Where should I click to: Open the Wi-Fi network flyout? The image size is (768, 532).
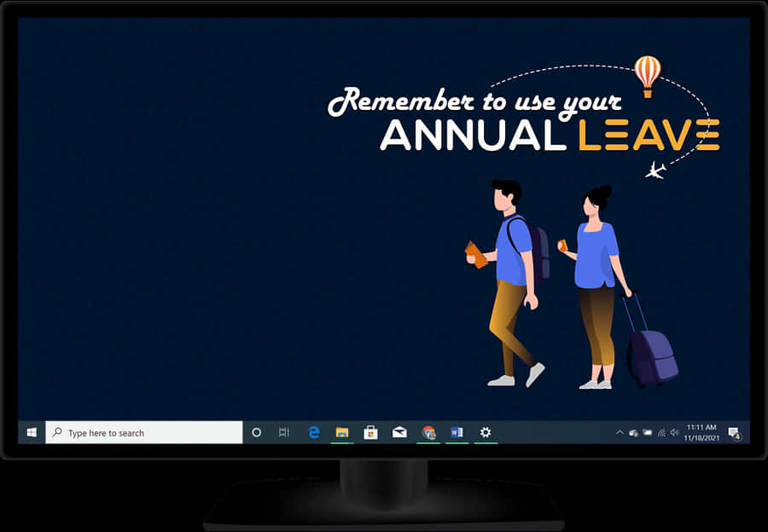click(660, 433)
